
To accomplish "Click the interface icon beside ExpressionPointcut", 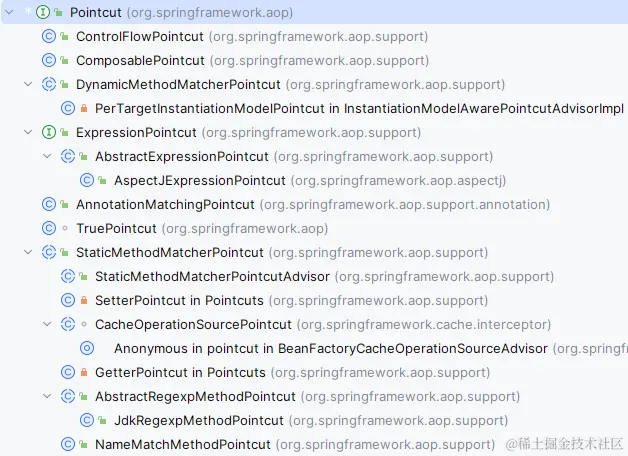I will (49, 132).
